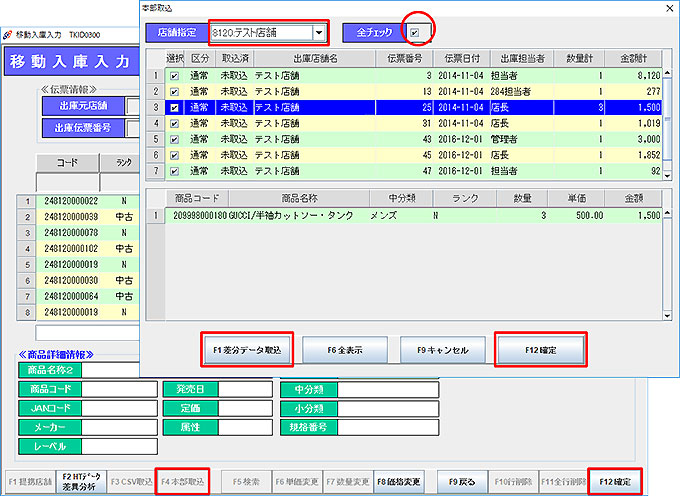Click product code 209998000180
The height and width of the screenshot is (496, 680).
(x=200, y=215)
